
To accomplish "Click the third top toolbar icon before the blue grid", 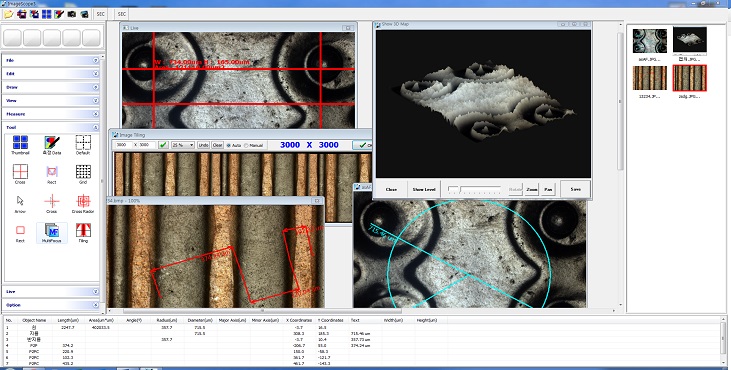I will [x=34, y=14].
